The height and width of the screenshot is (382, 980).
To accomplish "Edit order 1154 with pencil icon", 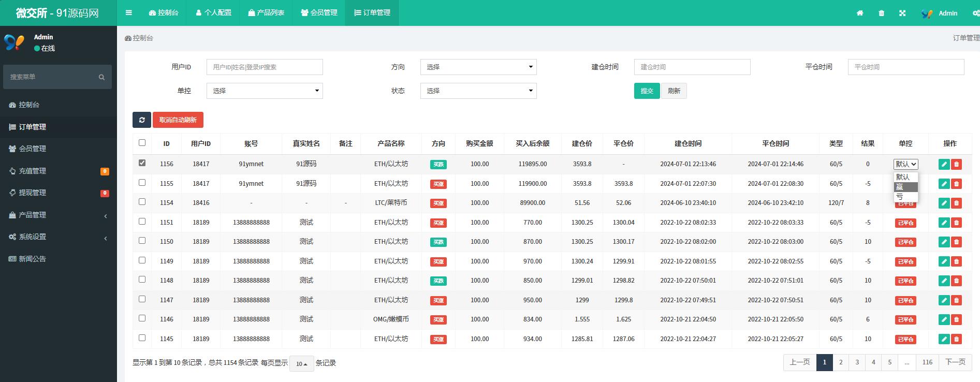I will (944, 203).
